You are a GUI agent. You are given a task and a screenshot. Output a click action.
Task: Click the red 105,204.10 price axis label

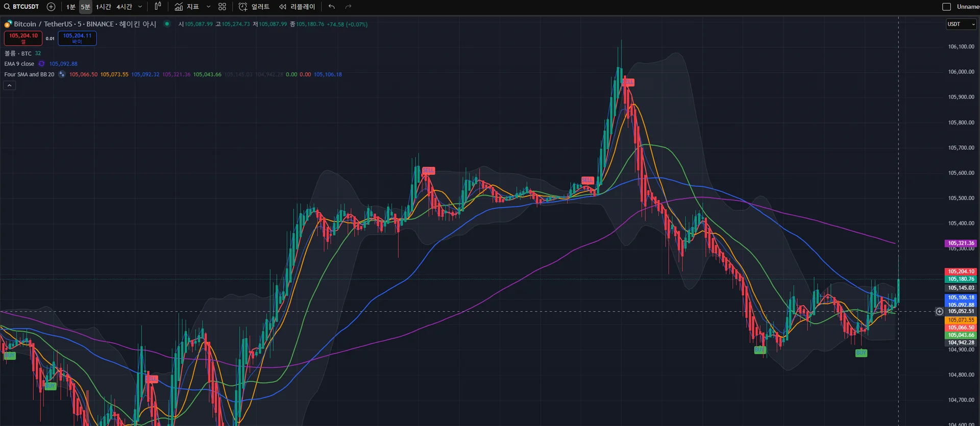[961, 271]
